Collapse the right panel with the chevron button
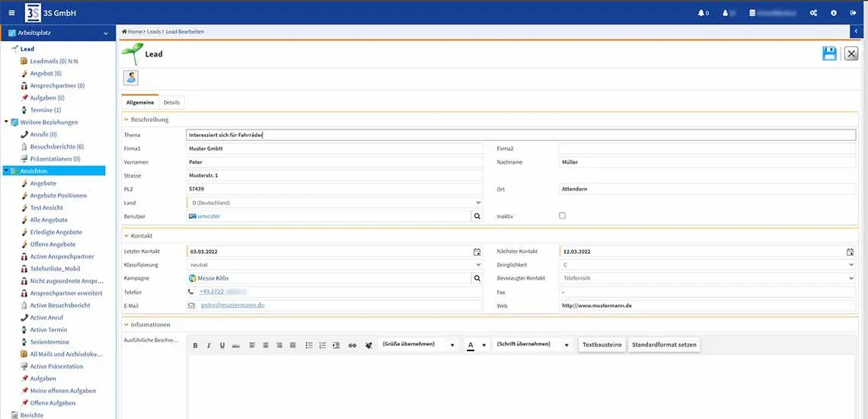This screenshot has width=868, height=419. pos(858,31)
